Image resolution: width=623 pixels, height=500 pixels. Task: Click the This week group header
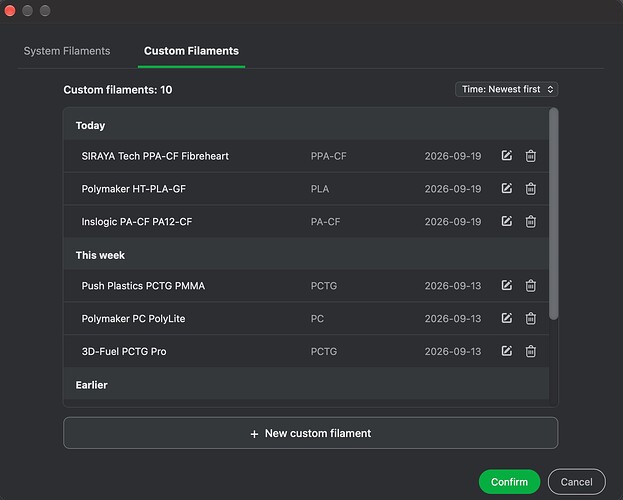tap(306, 255)
